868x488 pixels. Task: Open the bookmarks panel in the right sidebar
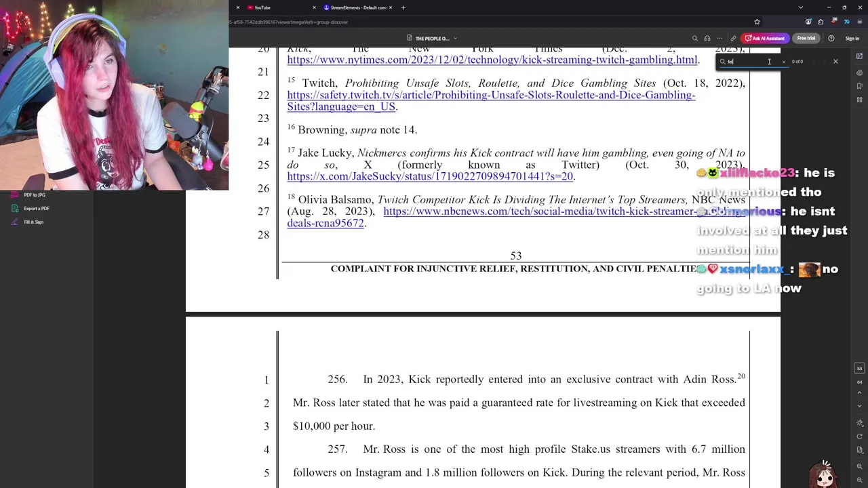tap(859, 86)
